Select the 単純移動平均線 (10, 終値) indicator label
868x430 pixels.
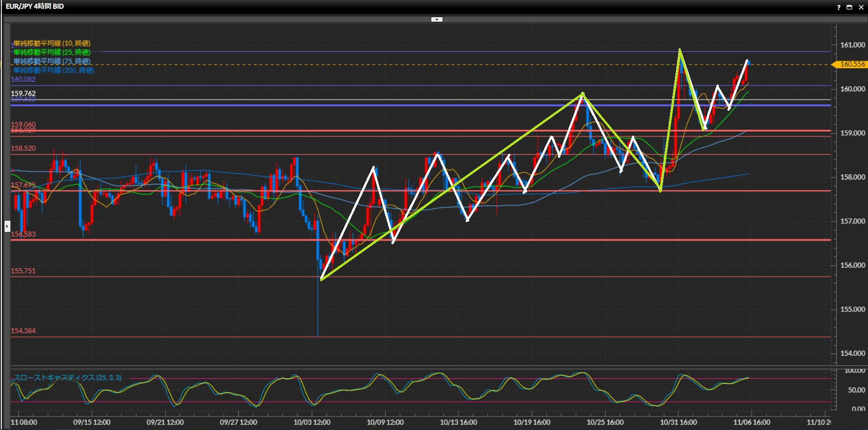point(52,43)
